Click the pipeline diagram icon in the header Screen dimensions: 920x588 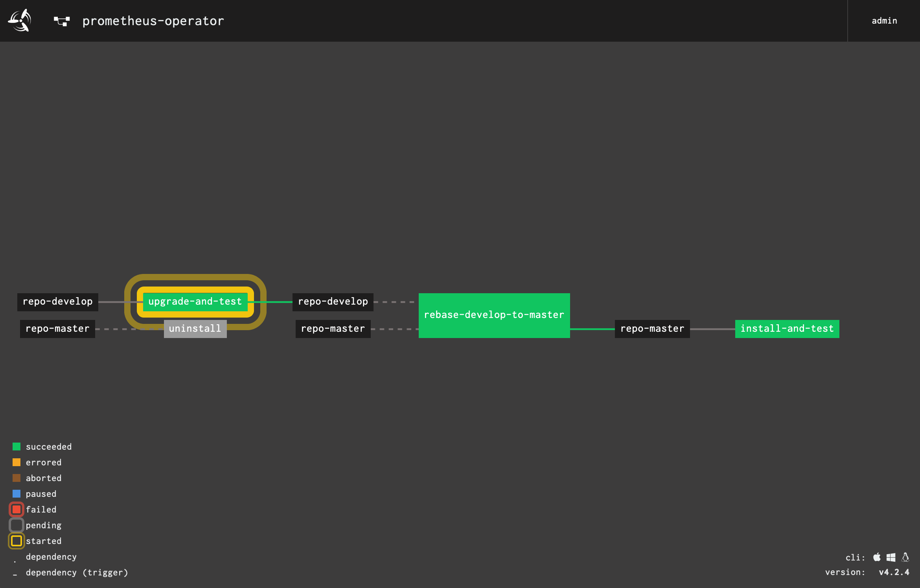coord(62,21)
